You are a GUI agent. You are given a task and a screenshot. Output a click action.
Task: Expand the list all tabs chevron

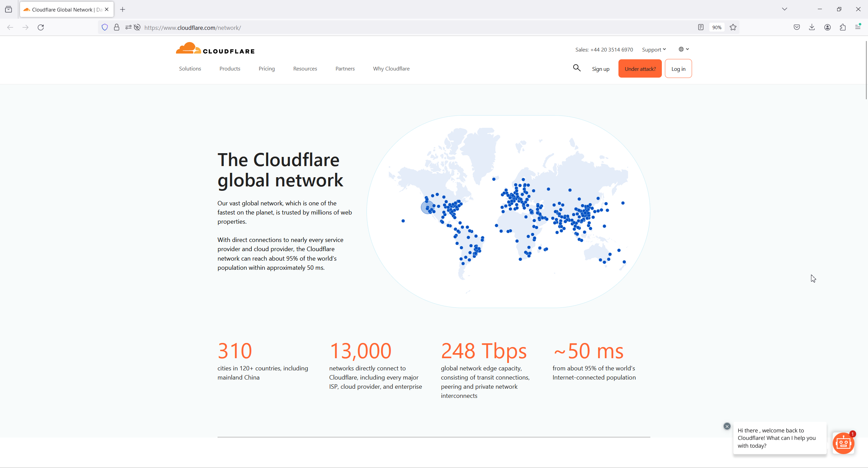pyautogui.click(x=785, y=9)
